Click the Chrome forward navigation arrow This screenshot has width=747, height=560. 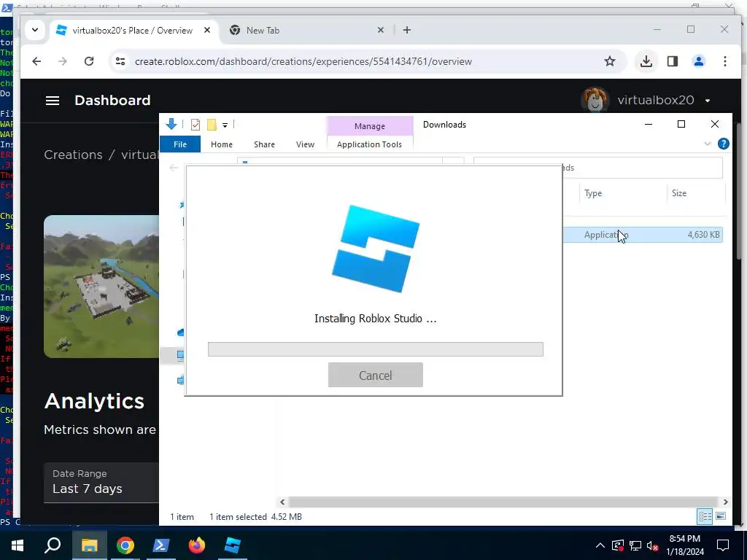(63, 61)
